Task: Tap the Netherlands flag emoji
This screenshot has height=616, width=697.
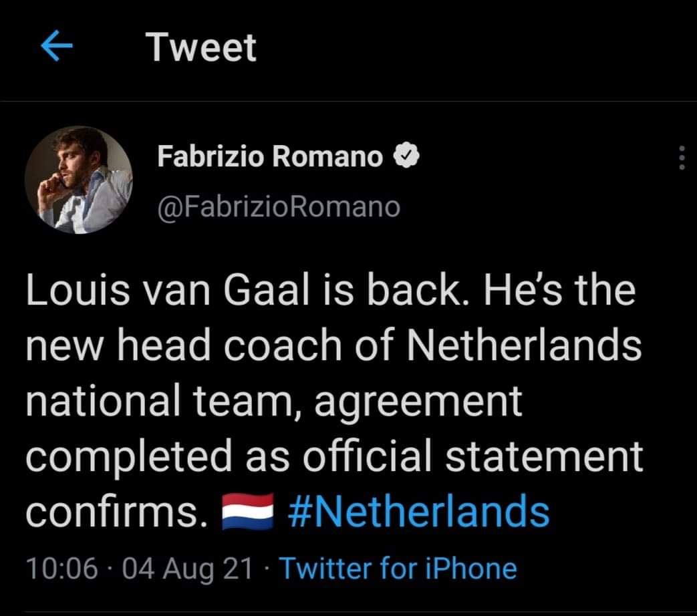Action: (x=248, y=512)
